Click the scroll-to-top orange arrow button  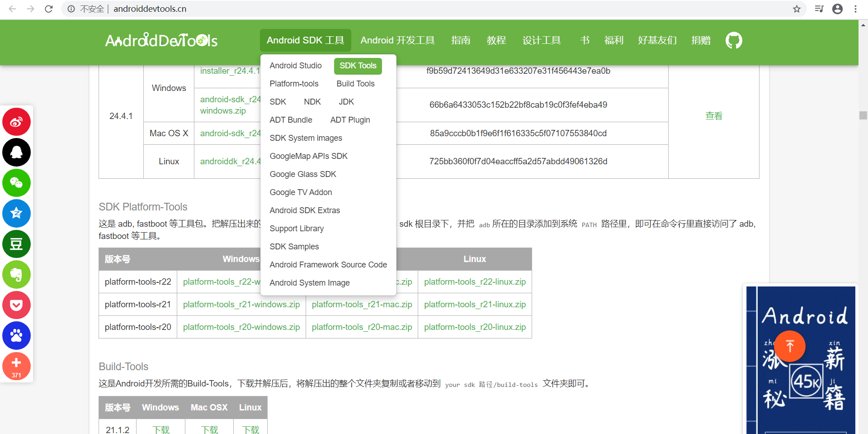pos(790,346)
